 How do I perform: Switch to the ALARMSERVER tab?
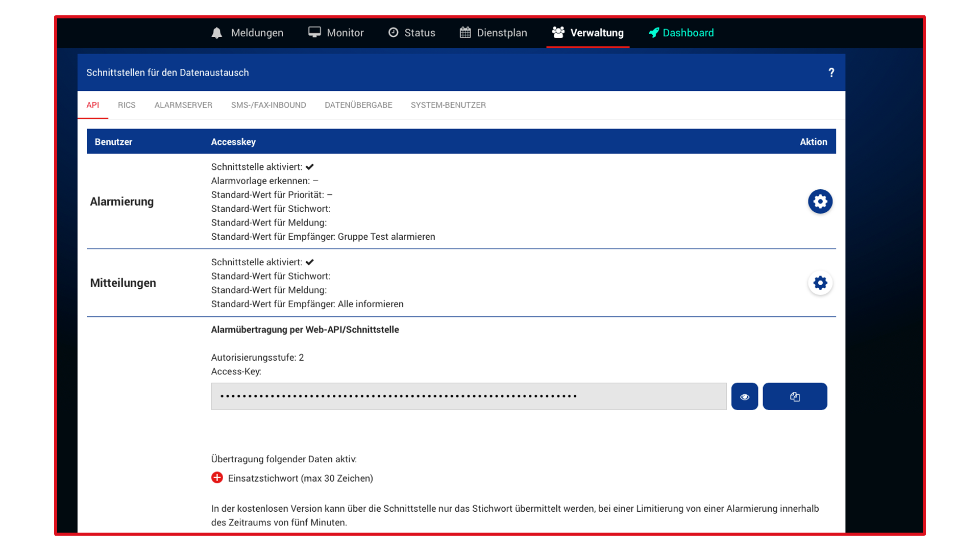pos(183,105)
